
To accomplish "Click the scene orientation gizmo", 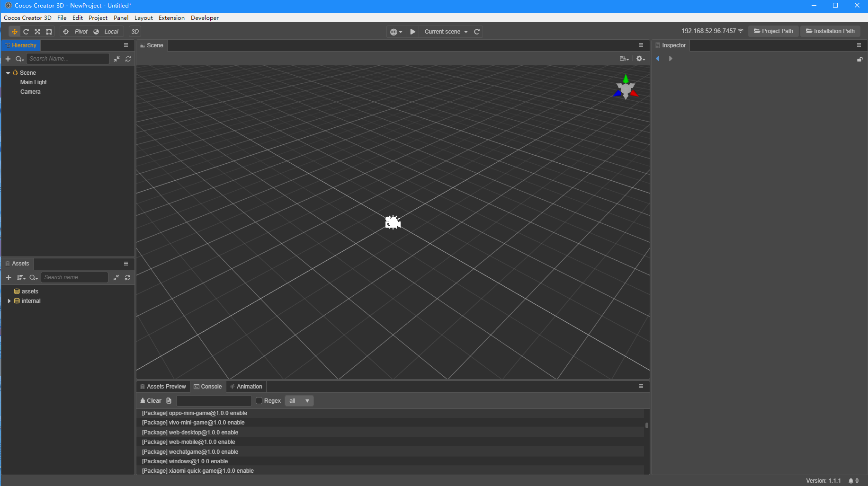I will pyautogui.click(x=626, y=88).
